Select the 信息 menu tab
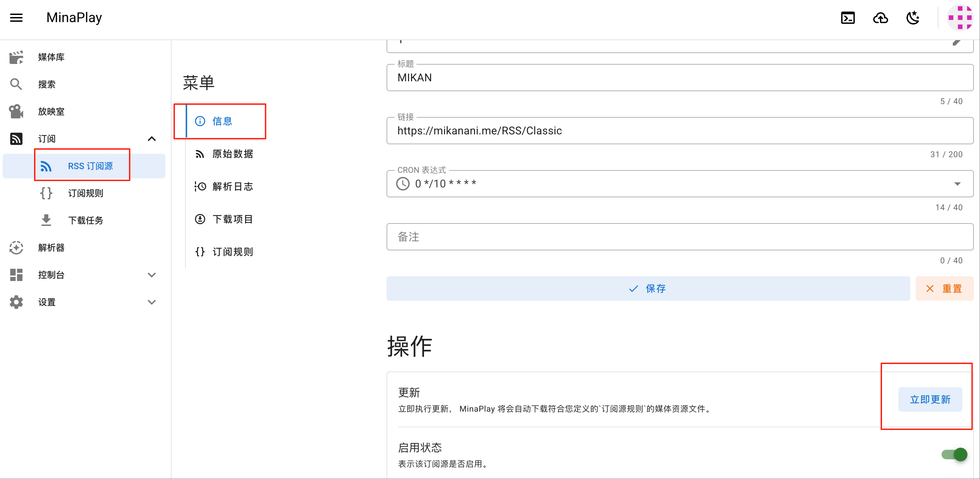Viewport: 980px width, 479px height. coord(226,121)
